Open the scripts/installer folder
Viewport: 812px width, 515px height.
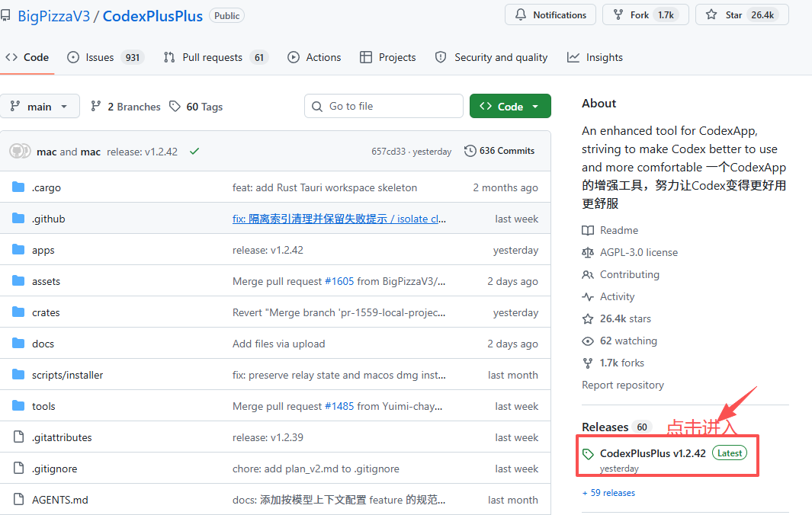pyautogui.click(x=67, y=375)
